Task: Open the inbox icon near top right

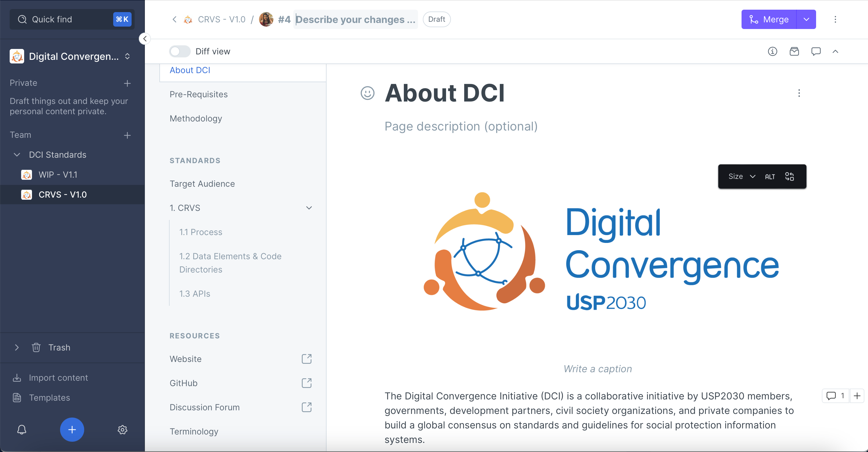Action: pos(795,51)
